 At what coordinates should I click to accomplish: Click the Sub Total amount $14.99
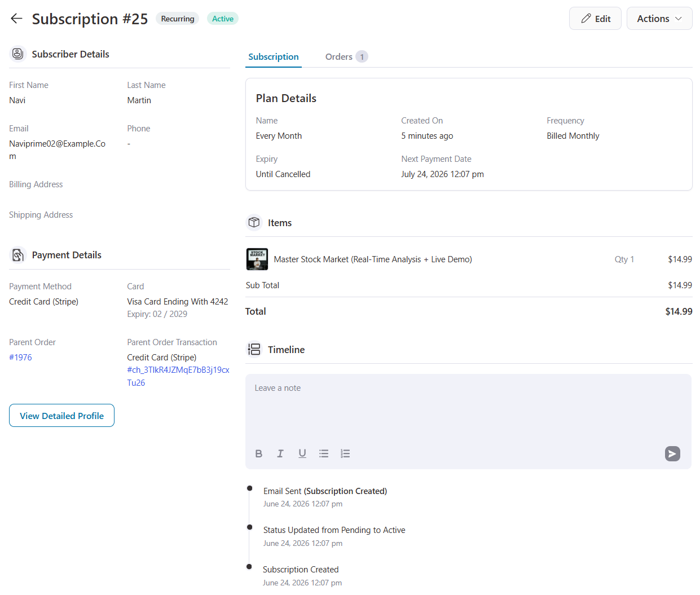coord(680,285)
